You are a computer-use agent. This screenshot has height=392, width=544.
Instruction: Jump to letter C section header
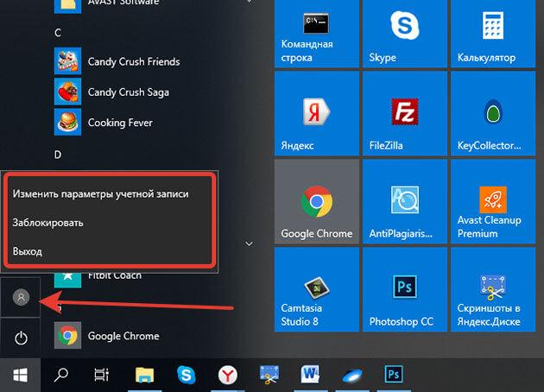pyautogui.click(x=58, y=33)
